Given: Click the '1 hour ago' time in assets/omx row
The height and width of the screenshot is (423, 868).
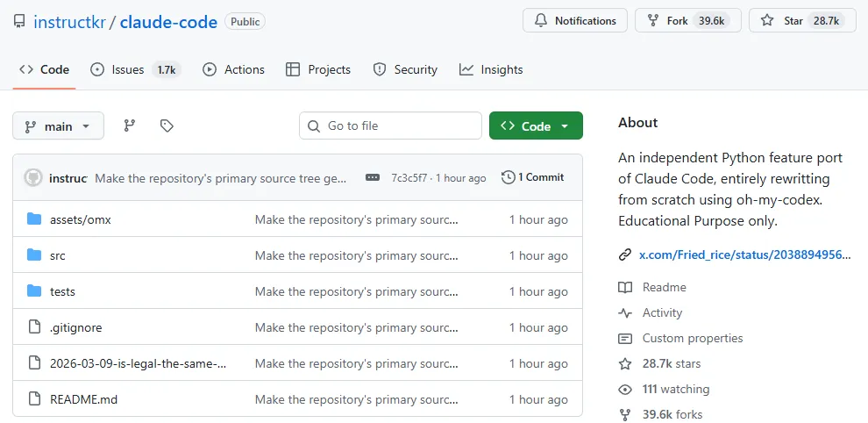Looking at the screenshot, I should click(538, 219).
